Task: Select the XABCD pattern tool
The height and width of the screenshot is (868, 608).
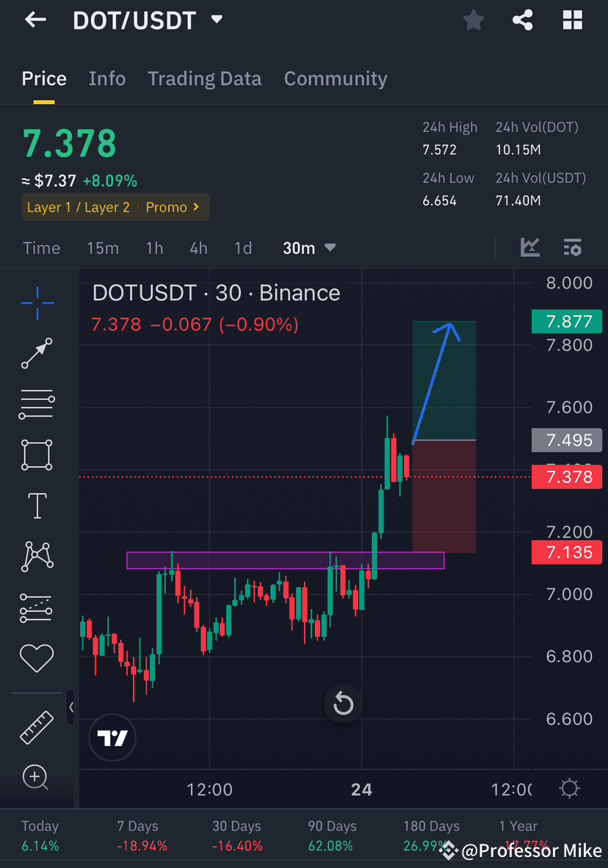Action: [x=37, y=556]
